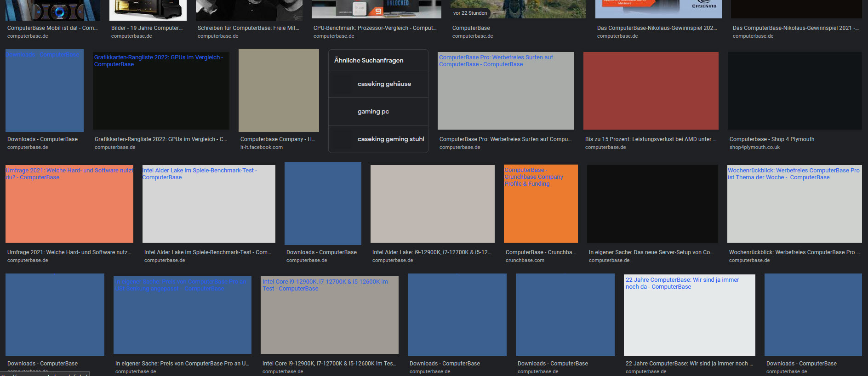Open 'ComputerBase Pro: Werbefreies Surfen auf Compu...' caption

pos(506,139)
